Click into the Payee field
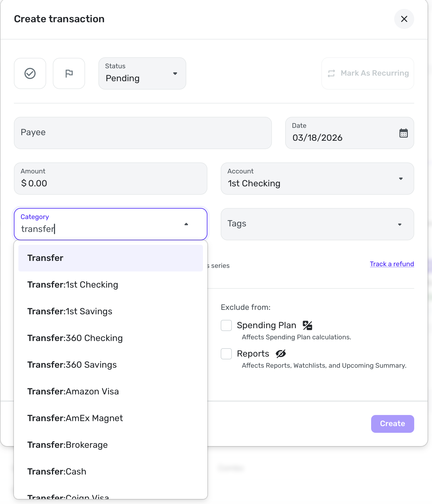 (143, 133)
